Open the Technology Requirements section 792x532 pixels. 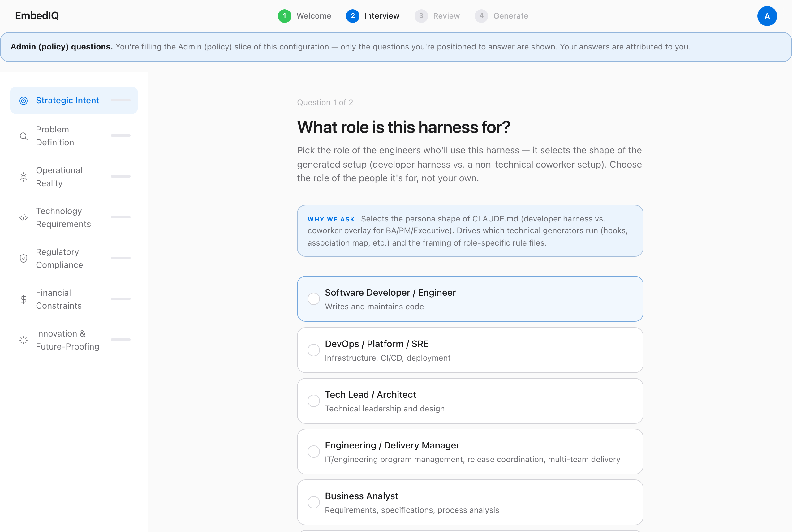click(74, 217)
